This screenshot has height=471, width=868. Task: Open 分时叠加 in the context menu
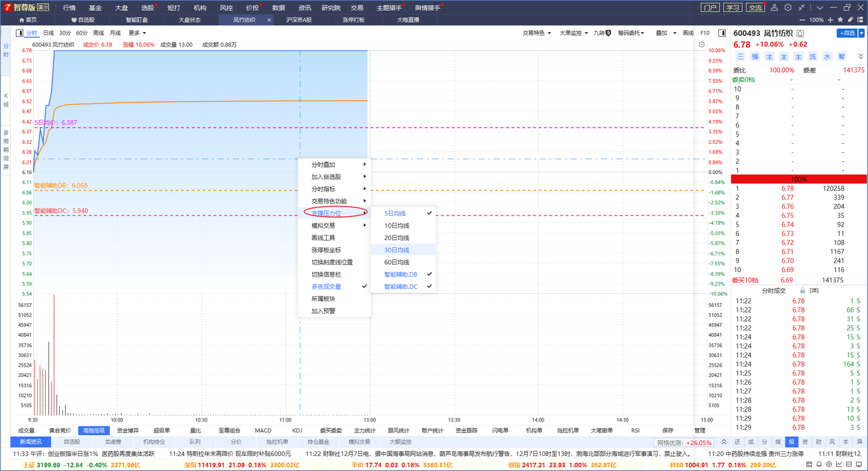pyautogui.click(x=335, y=165)
